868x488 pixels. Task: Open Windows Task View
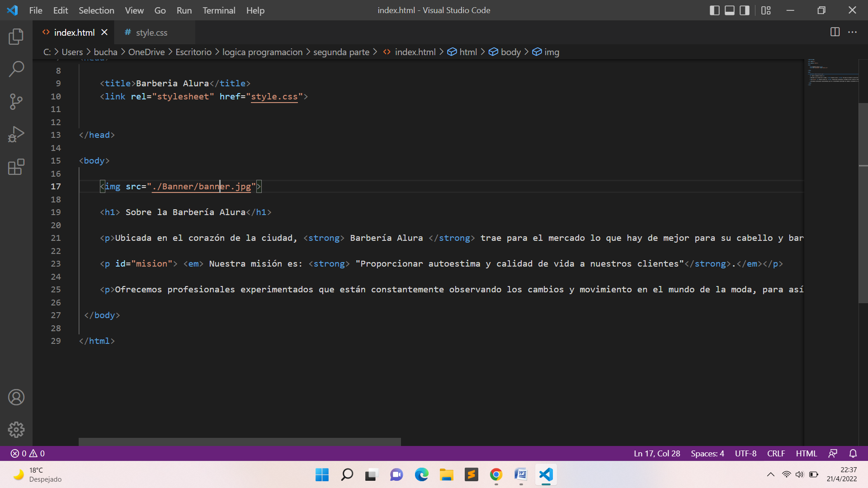[371, 474]
